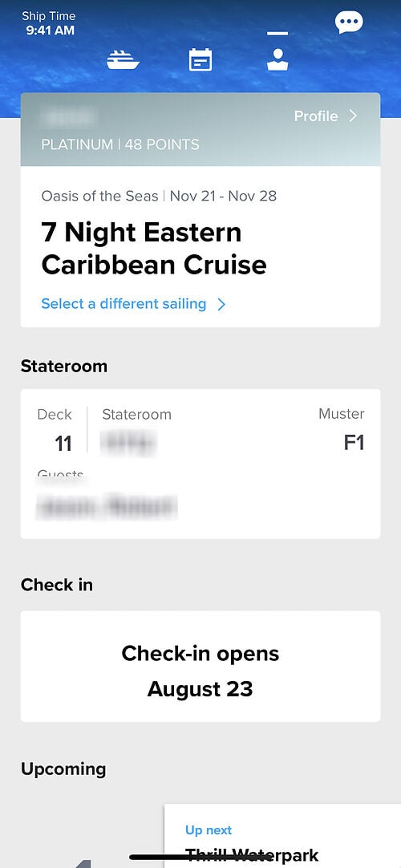Open the calendar icon tab
The height and width of the screenshot is (868, 401).
pyautogui.click(x=200, y=60)
